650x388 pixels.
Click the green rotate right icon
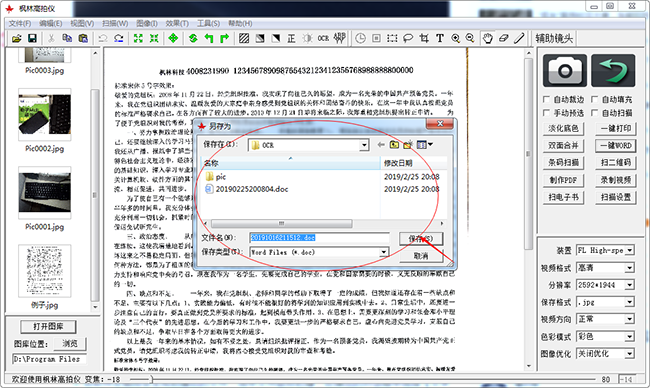[x=224, y=39]
